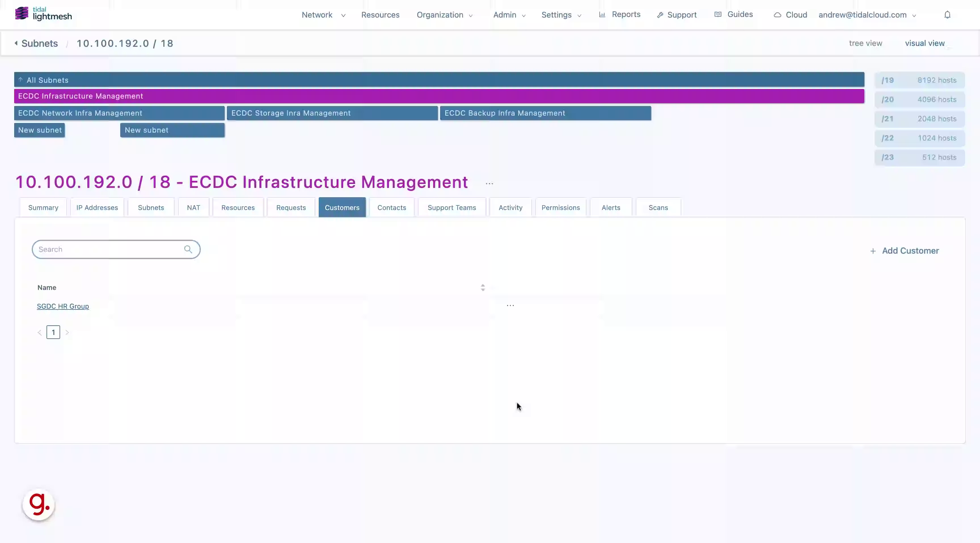
Task: Expand the andrew@tidalcloud.com account menu
Action: pos(867,15)
